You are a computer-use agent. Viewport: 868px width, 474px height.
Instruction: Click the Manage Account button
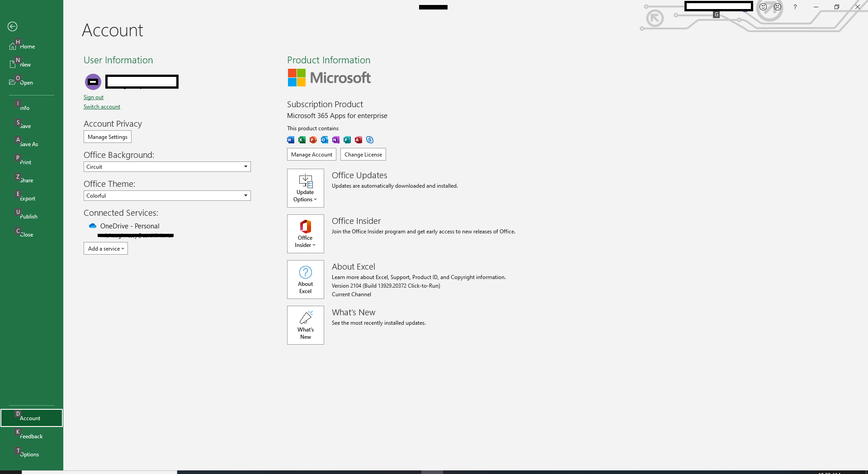(311, 154)
